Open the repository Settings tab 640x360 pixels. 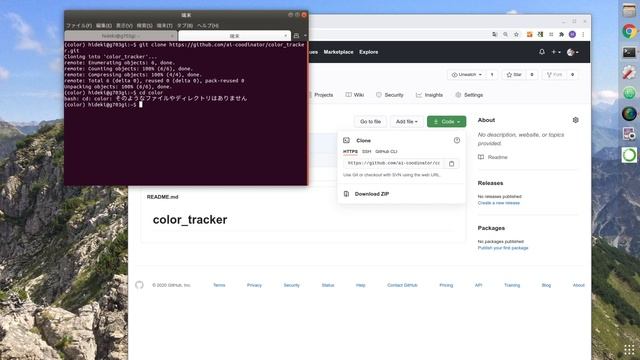pos(469,95)
